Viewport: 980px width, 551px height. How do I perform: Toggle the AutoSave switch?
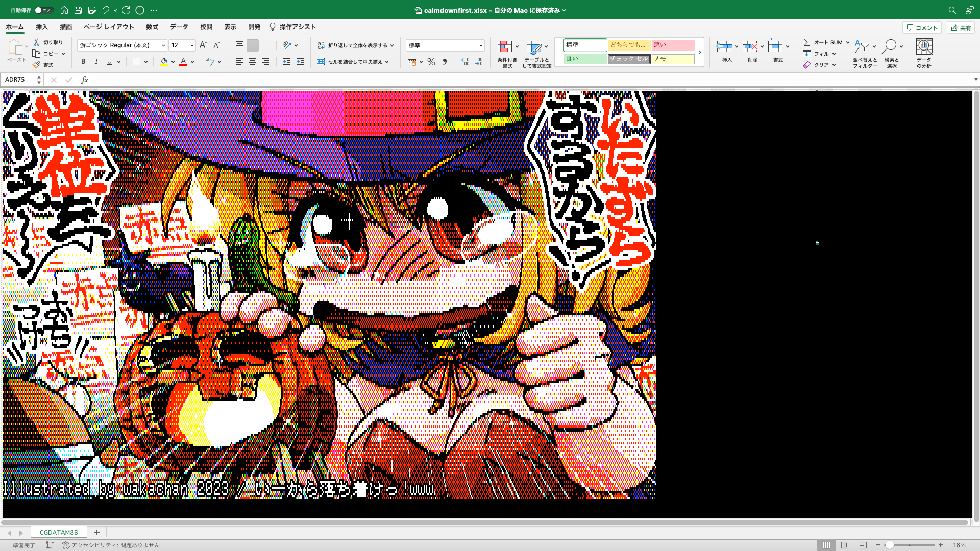43,10
